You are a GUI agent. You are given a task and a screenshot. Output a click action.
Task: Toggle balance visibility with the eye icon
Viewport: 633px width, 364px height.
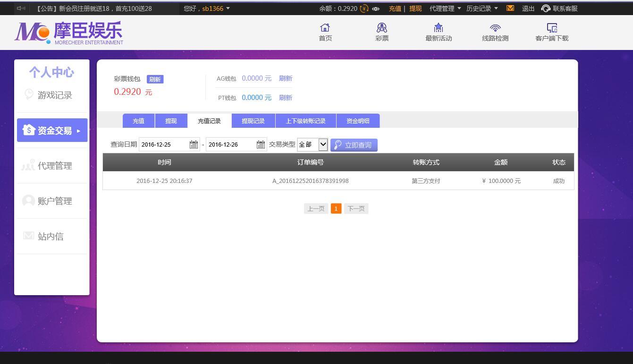pyautogui.click(x=375, y=8)
